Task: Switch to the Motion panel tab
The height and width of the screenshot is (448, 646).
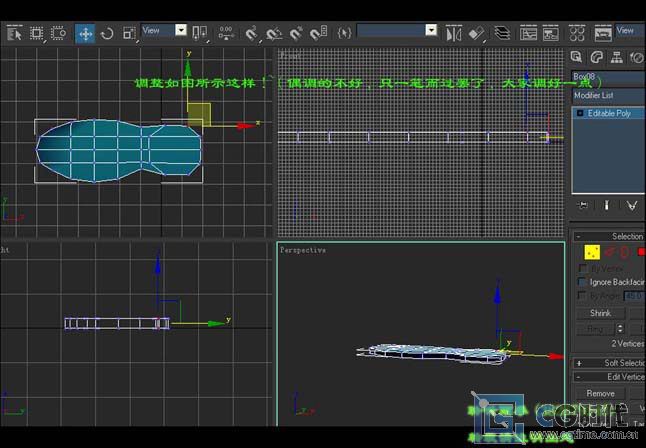Action: pos(637,57)
